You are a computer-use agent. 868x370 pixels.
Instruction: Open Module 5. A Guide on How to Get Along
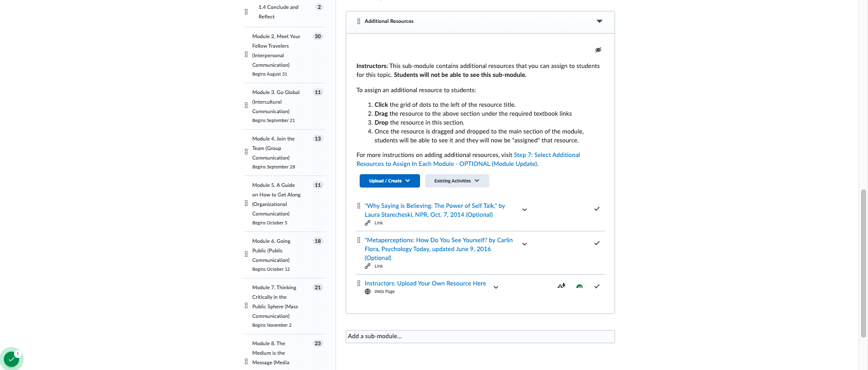276,200
